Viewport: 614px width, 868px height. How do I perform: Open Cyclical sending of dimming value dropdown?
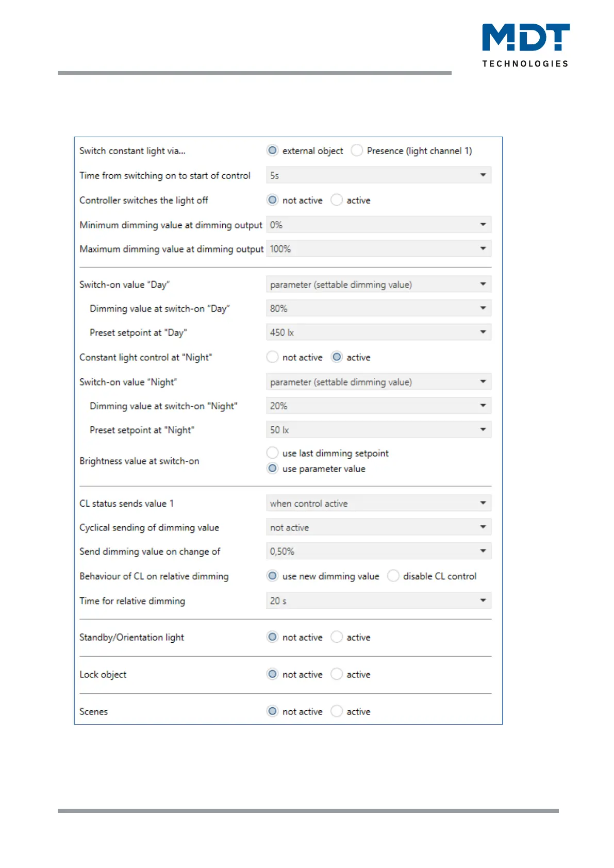click(378, 527)
